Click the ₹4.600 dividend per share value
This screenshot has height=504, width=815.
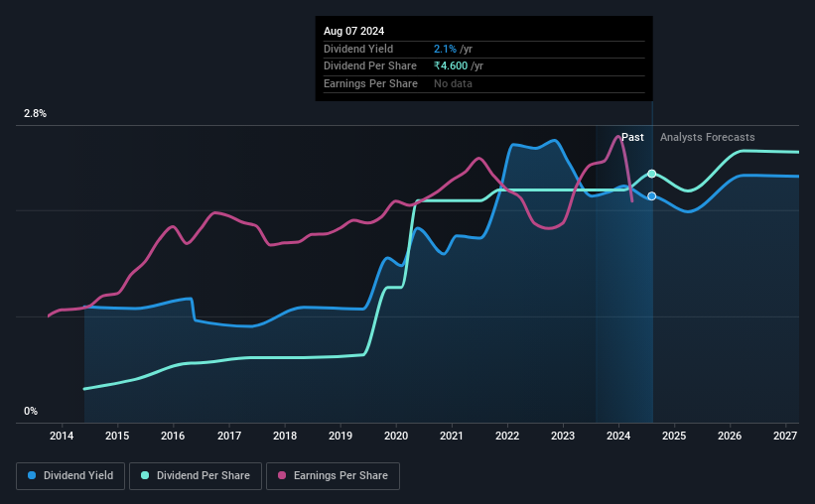451,66
